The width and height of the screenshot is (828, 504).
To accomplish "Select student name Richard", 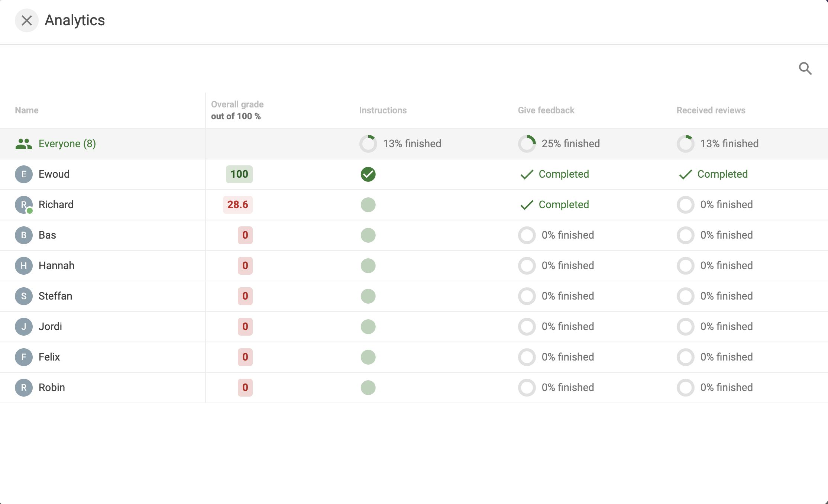I will [x=56, y=205].
